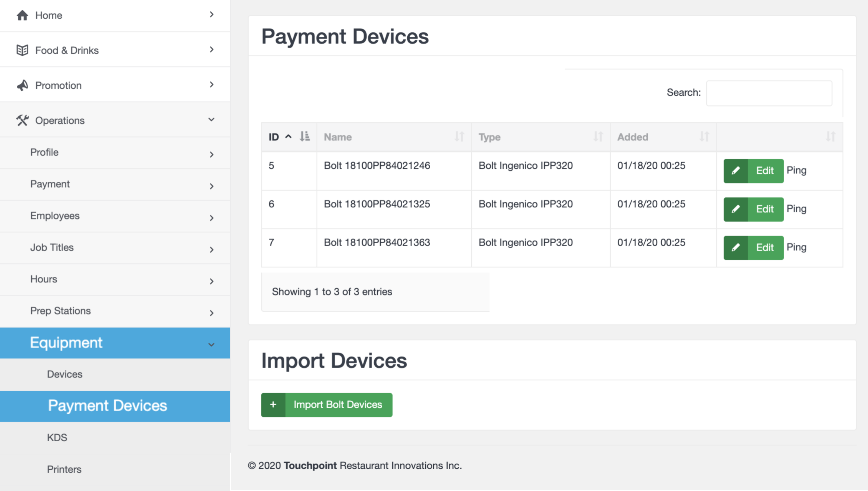Viewport: 868px width, 491px height.
Task: Focus the Search input field
Action: [769, 93]
